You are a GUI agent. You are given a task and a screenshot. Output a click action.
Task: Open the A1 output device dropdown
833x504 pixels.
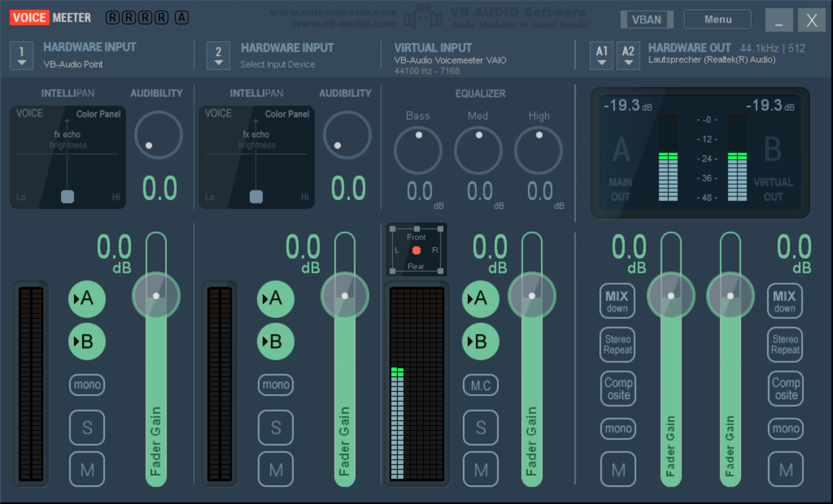602,55
